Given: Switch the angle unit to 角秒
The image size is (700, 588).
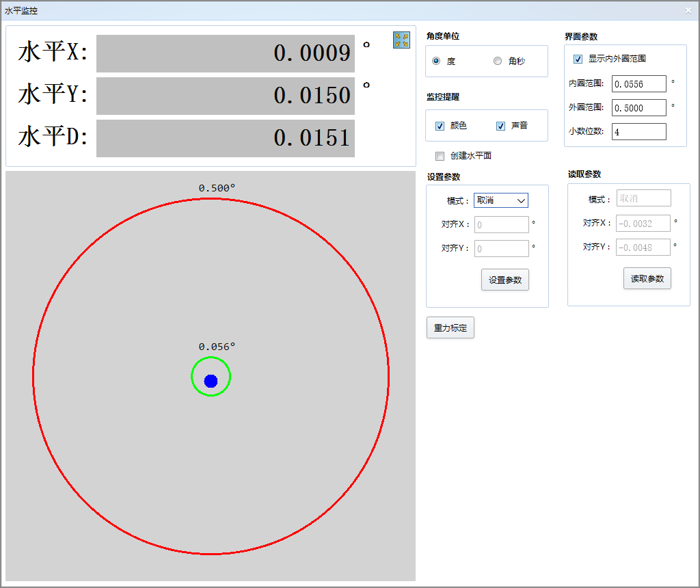Looking at the screenshot, I should coord(498,61).
